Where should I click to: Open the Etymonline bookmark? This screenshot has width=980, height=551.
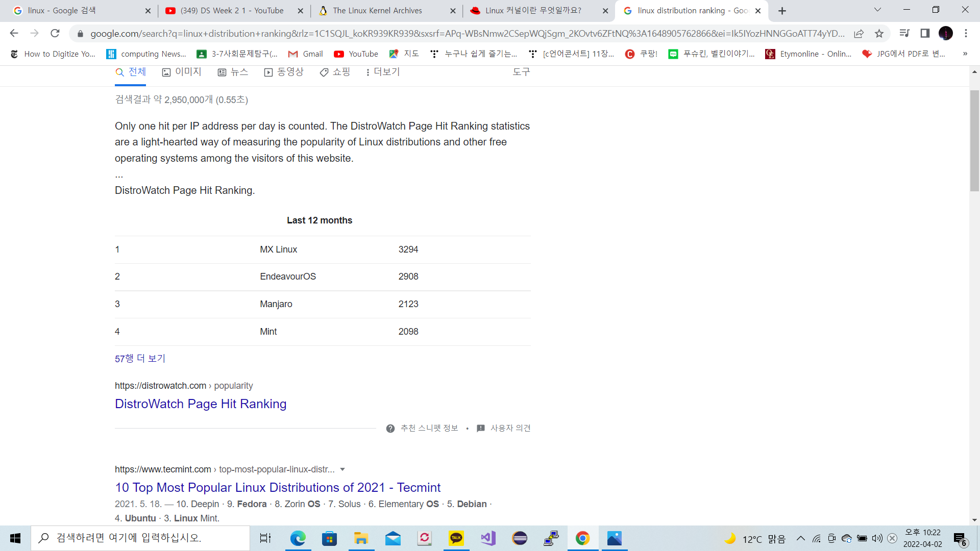click(808, 54)
